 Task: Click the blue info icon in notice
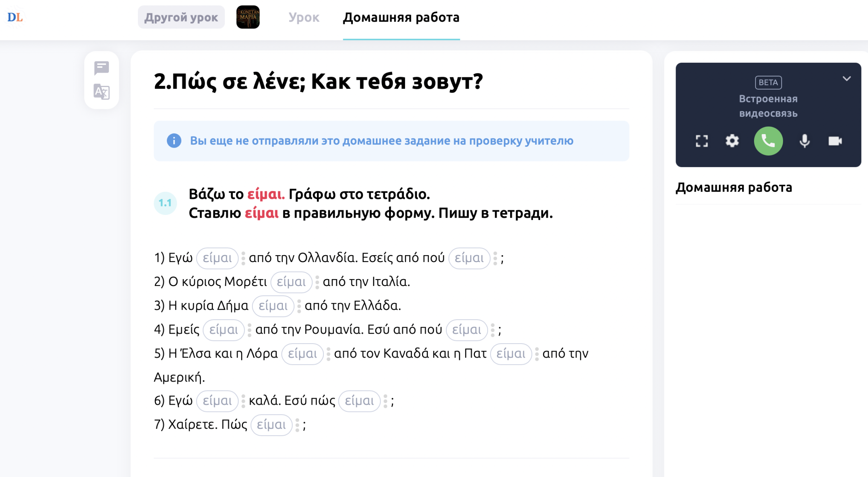(x=174, y=141)
